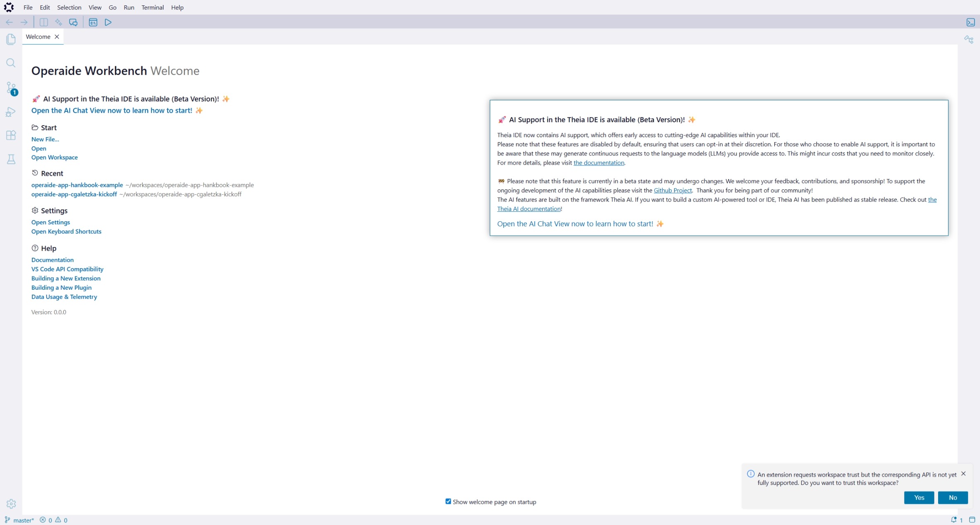
Task: Dismiss the workspace trust notification
Action: point(963,474)
